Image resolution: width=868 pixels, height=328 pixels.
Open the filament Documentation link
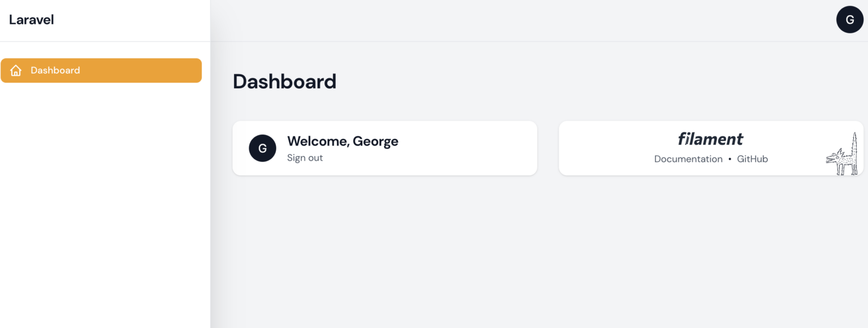(688, 159)
